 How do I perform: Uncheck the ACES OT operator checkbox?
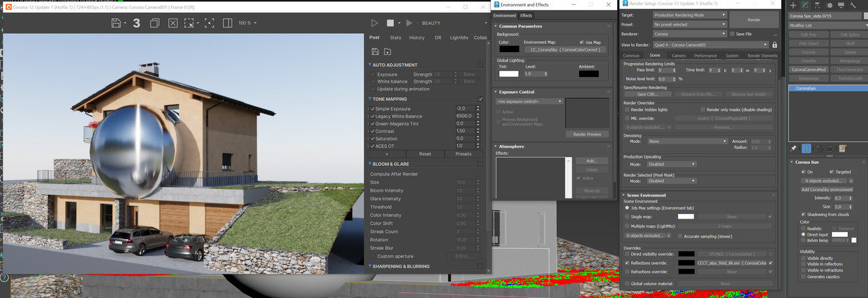pos(372,146)
